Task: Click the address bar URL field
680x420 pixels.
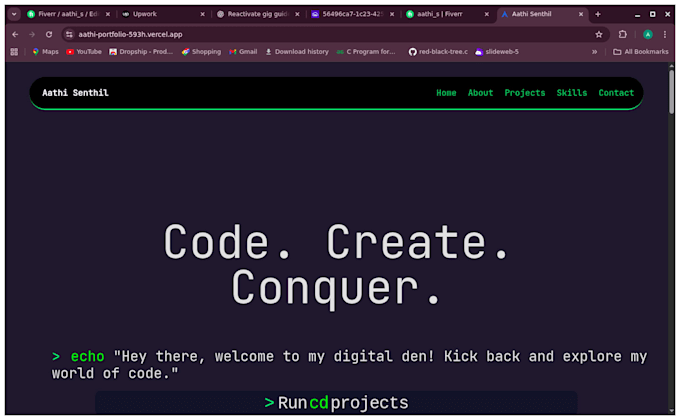Action: [334, 34]
